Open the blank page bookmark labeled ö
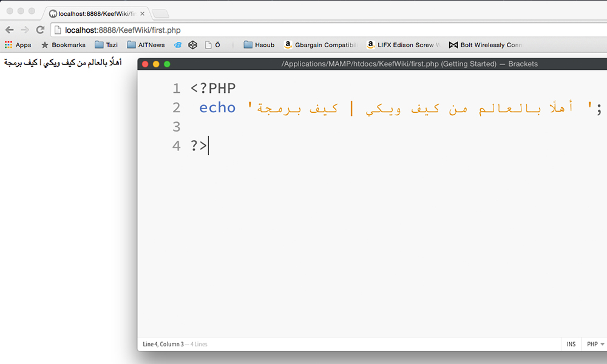Image resolution: width=607 pixels, height=364 pixels. coord(212,45)
